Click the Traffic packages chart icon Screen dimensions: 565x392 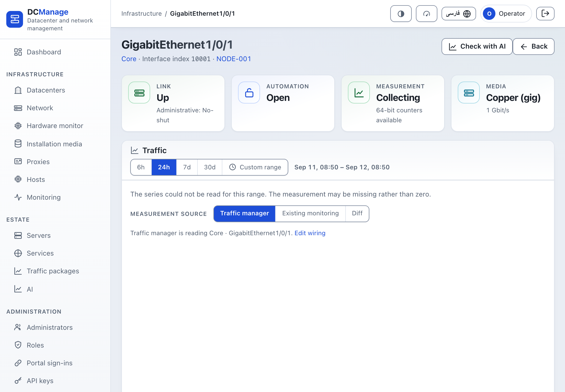click(x=18, y=271)
